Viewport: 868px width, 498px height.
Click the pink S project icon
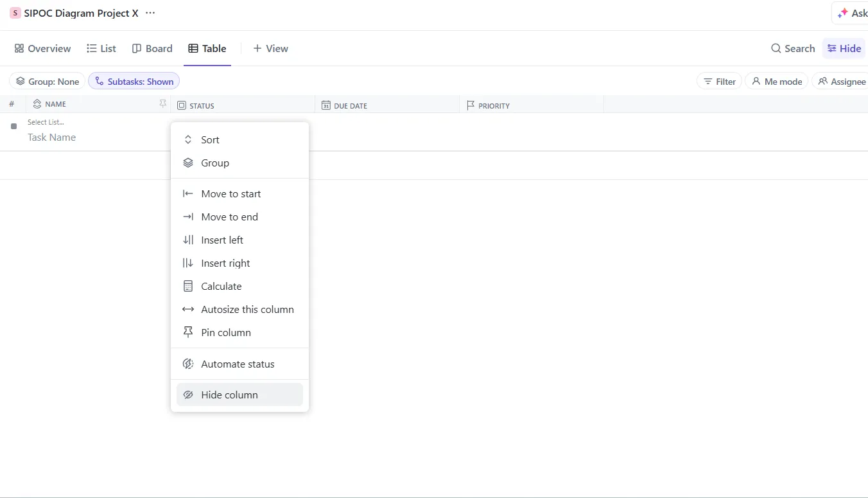point(15,13)
